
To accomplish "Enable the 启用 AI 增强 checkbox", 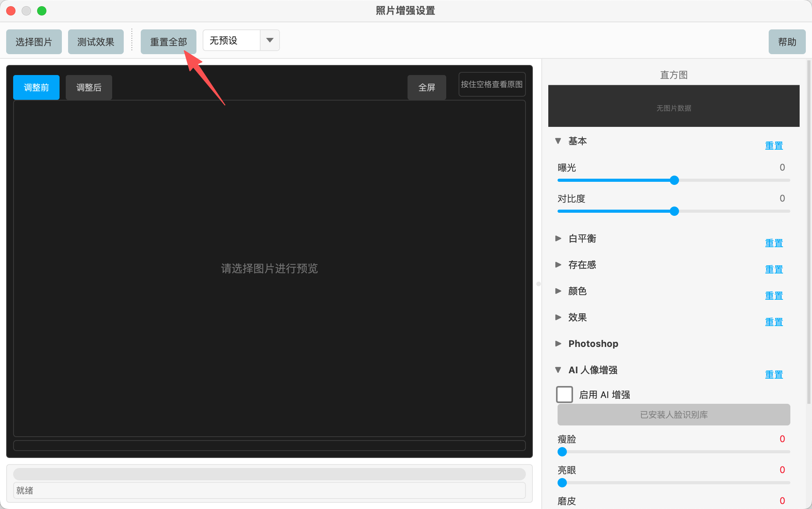I will click(565, 394).
